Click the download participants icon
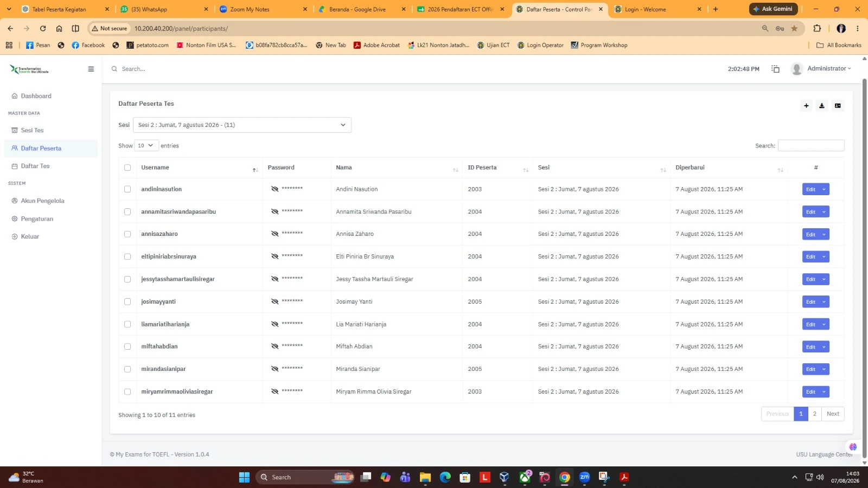 coord(822,106)
